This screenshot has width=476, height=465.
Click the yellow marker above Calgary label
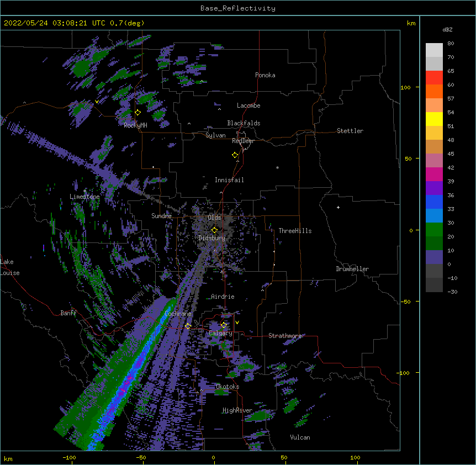click(x=224, y=325)
